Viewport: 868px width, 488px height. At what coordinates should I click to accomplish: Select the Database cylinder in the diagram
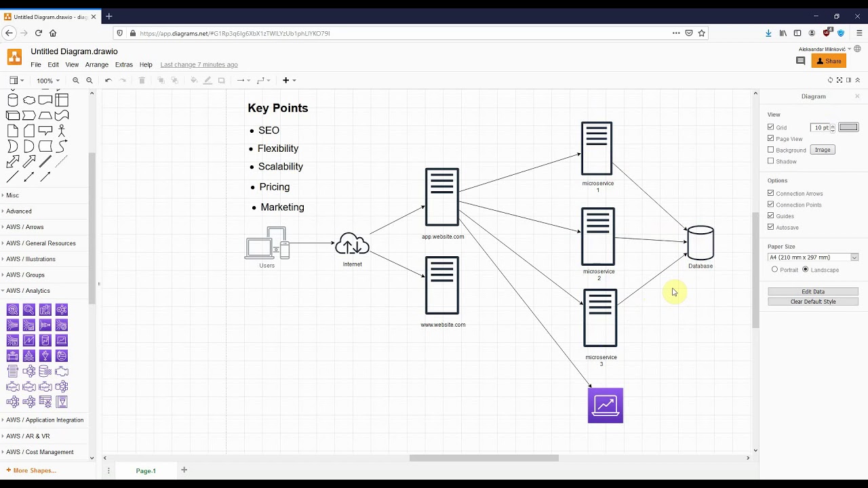(x=701, y=243)
